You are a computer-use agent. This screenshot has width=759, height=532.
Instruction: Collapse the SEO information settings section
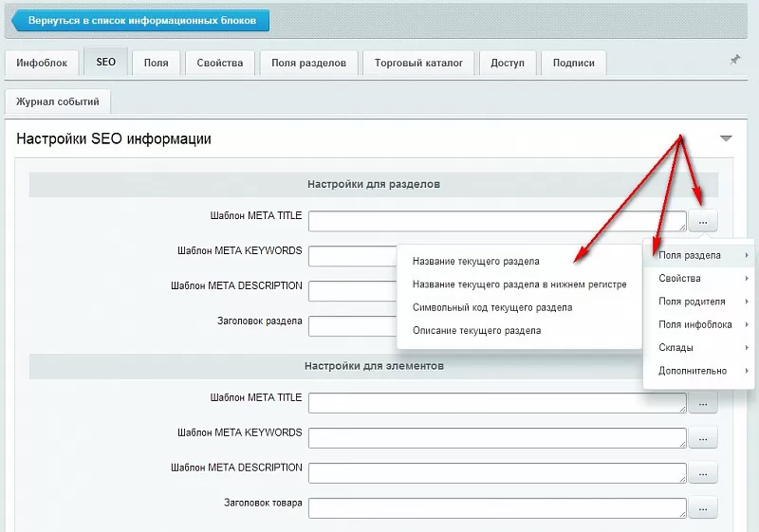click(726, 138)
